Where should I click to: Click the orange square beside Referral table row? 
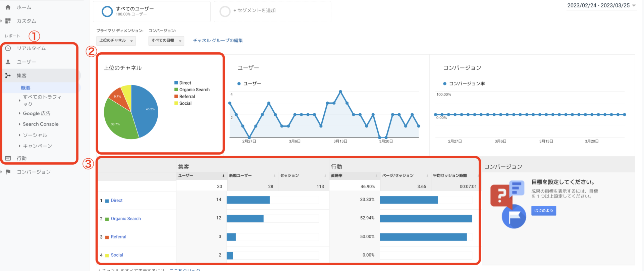[x=107, y=237]
